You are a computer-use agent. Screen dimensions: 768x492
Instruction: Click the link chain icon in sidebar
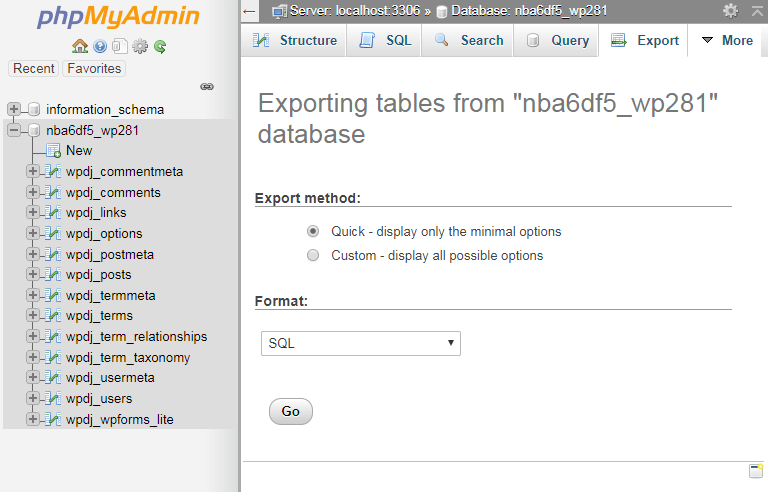[x=207, y=87]
